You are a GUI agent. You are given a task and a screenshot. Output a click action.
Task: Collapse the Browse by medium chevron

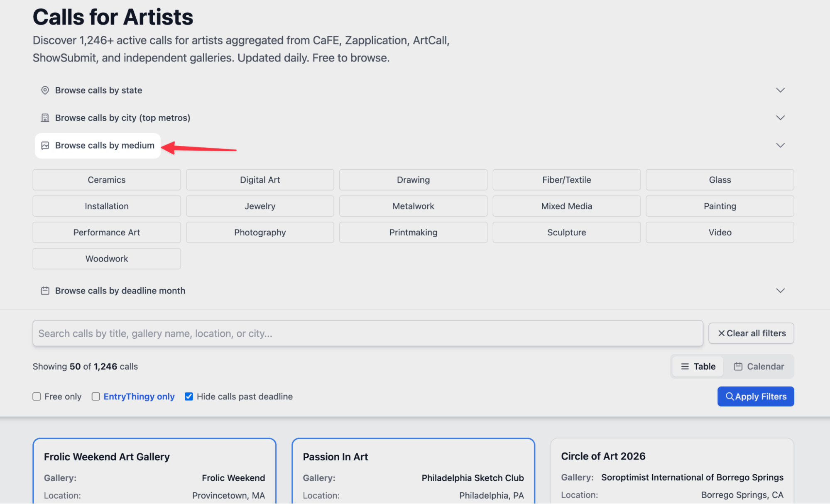coord(780,145)
